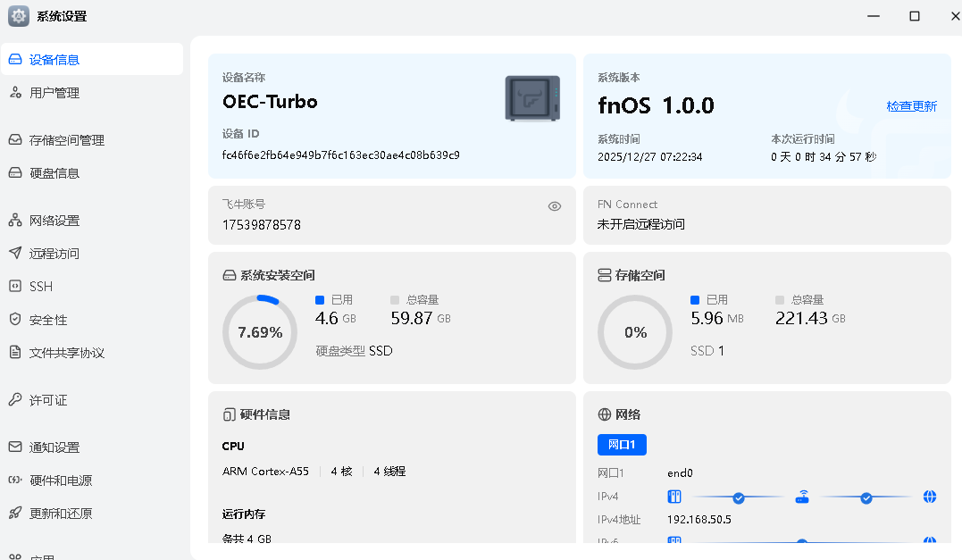
Task: Maximize the 系统设置 window
Action: [x=914, y=16]
